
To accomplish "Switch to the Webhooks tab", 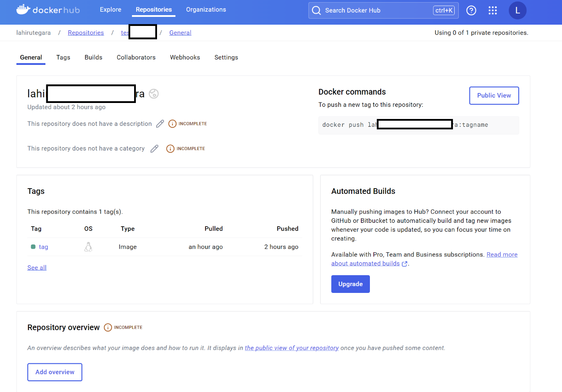I will coord(185,57).
